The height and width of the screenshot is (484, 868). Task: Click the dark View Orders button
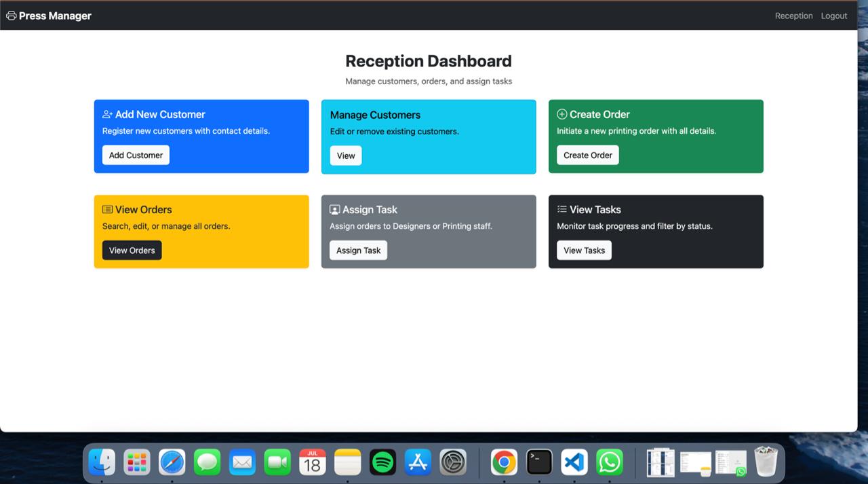[x=132, y=250]
